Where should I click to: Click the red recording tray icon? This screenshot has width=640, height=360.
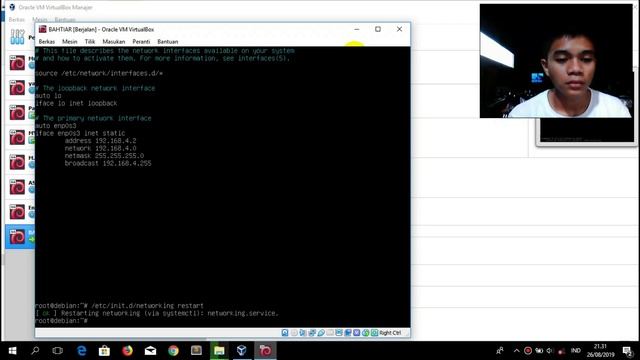point(527,351)
